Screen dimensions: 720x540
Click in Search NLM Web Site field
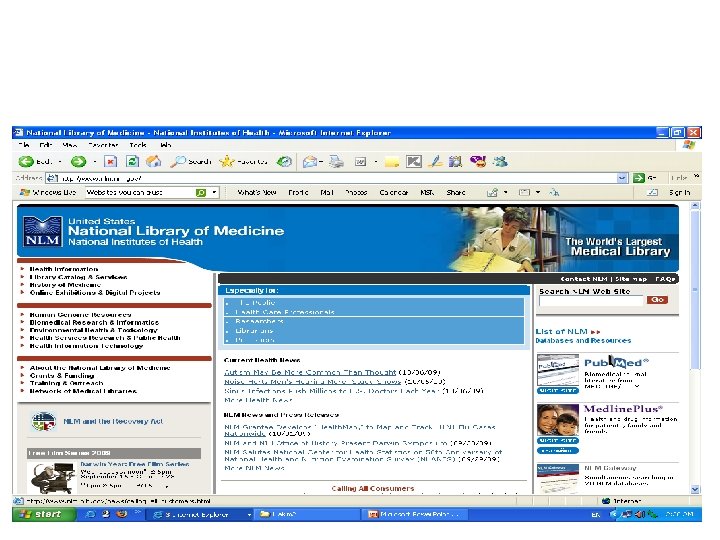pos(591,300)
